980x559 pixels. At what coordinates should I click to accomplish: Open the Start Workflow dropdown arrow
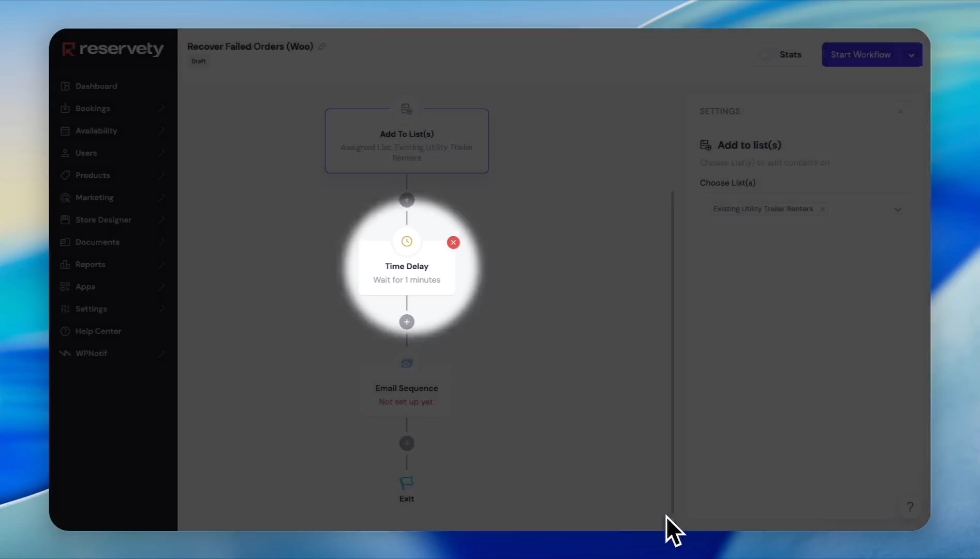911,54
